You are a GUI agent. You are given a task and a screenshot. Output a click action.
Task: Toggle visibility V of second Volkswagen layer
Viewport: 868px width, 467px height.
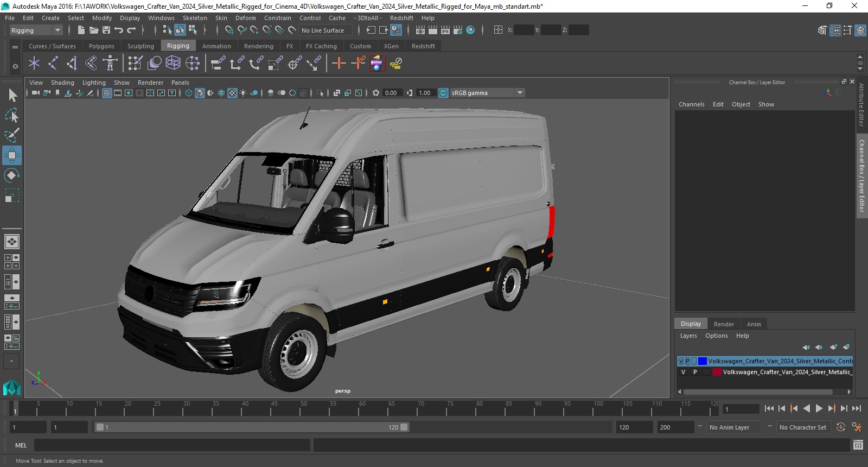tap(683, 372)
